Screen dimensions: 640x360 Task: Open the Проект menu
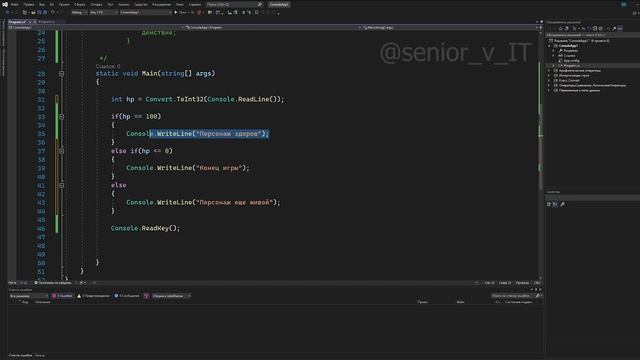pos(64,4)
